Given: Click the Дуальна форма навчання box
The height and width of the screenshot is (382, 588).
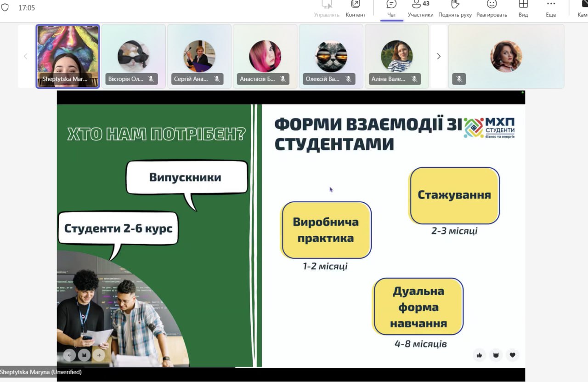Looking at the screenshot, I should [418, 307].
